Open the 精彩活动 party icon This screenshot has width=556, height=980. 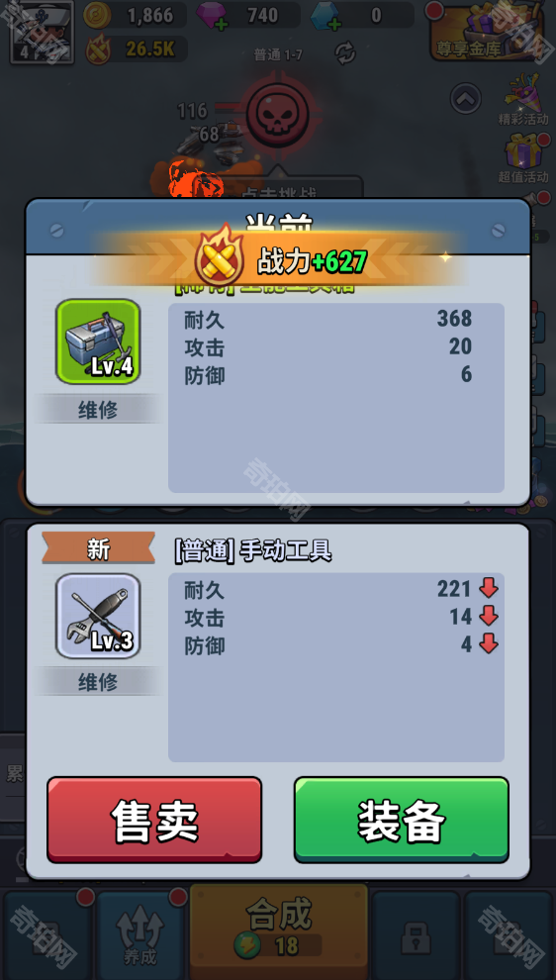(523, 100)
